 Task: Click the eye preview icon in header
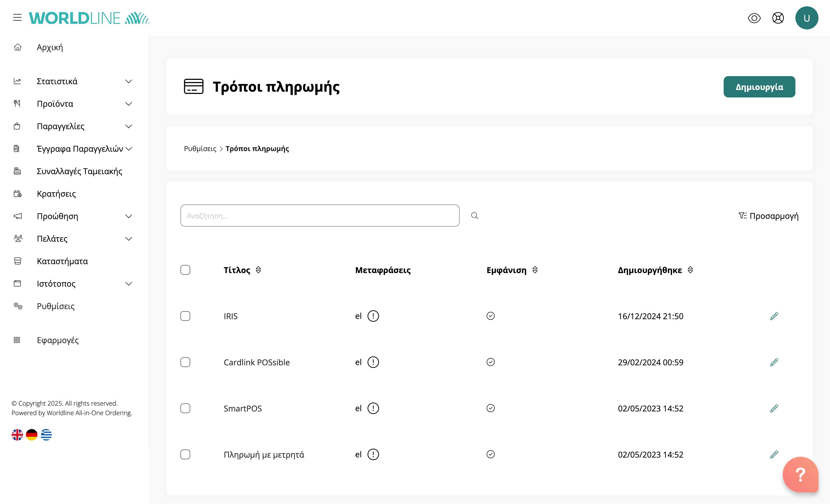click(x=754, y=18)
